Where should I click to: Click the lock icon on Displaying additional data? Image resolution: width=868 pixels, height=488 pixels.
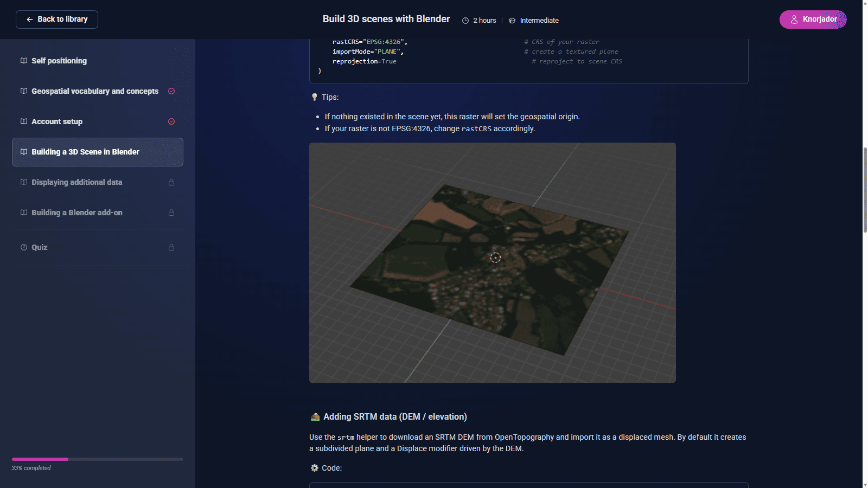[x=171, y=182]
